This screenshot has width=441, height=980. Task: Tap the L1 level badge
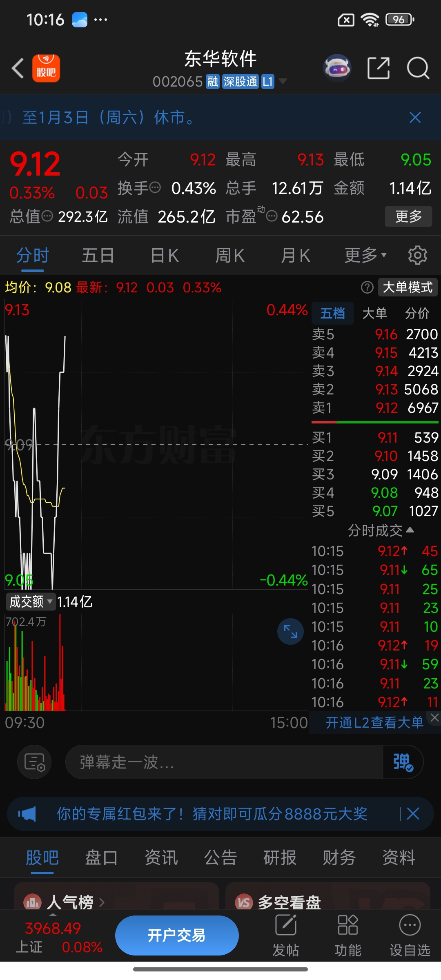click(x=267, y=81)
